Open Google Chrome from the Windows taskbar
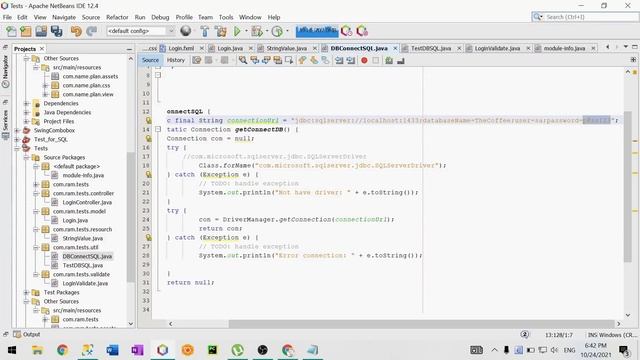This screenshot has height=360, width=640. (x=62, y=350)
